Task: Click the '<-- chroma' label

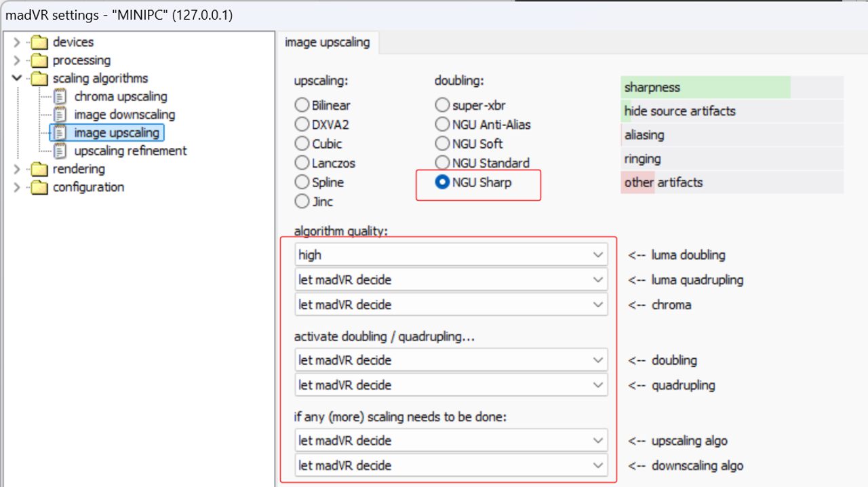Action: click(x=659, y=305)
